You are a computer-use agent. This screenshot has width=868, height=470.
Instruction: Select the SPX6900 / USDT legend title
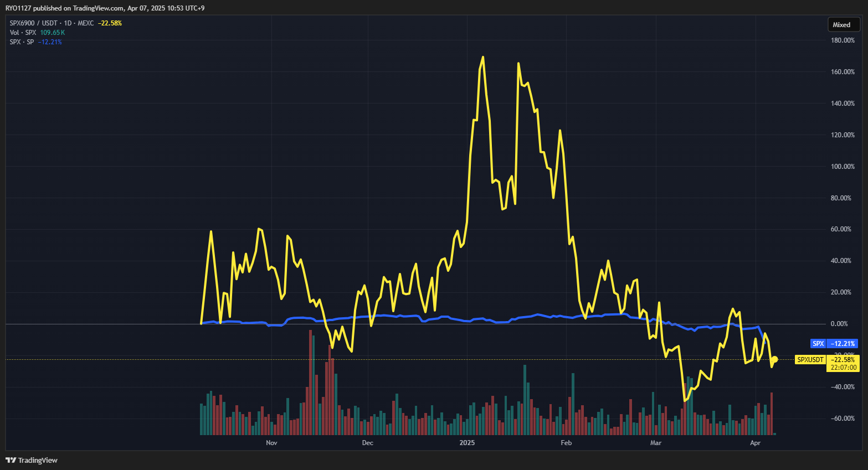coord(52,23)
